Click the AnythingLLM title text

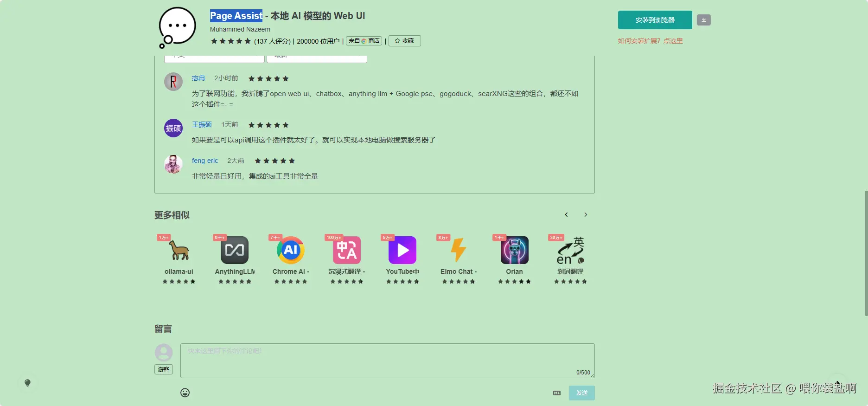(x=235, y=271)
